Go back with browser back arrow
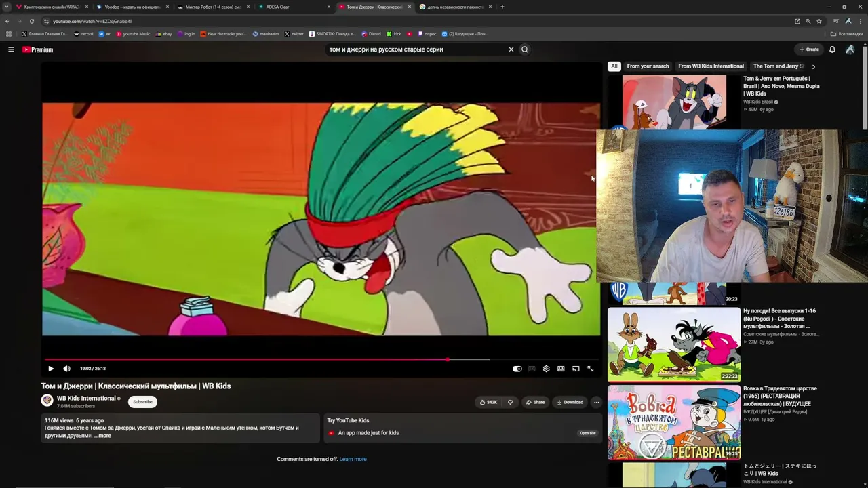This screenshot has height=488, width=868. pos(7,21)
